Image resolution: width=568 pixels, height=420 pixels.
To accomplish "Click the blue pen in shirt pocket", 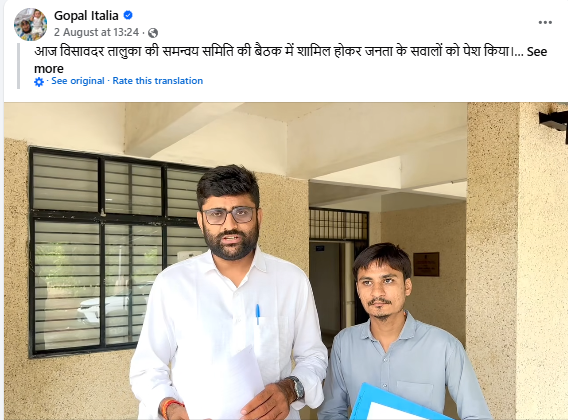I will (258, 314).
